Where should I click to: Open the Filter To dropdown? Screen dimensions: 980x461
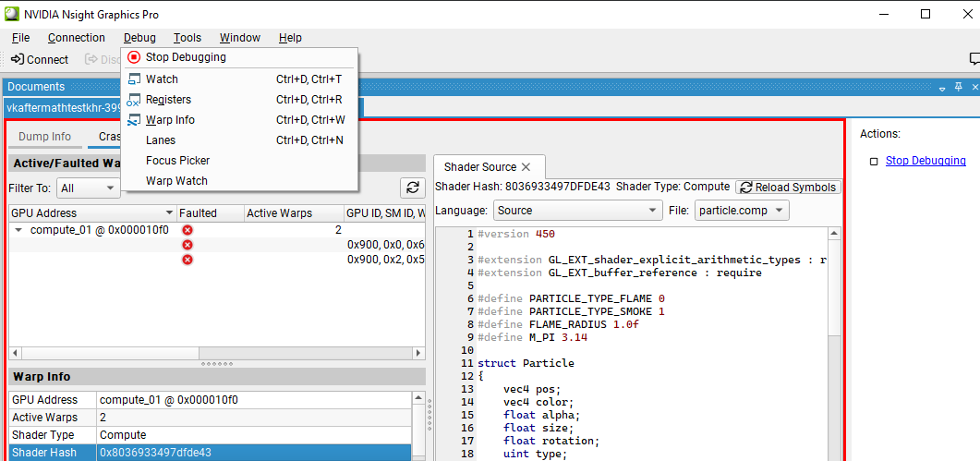pyautogui.click(x=88, y=188)
